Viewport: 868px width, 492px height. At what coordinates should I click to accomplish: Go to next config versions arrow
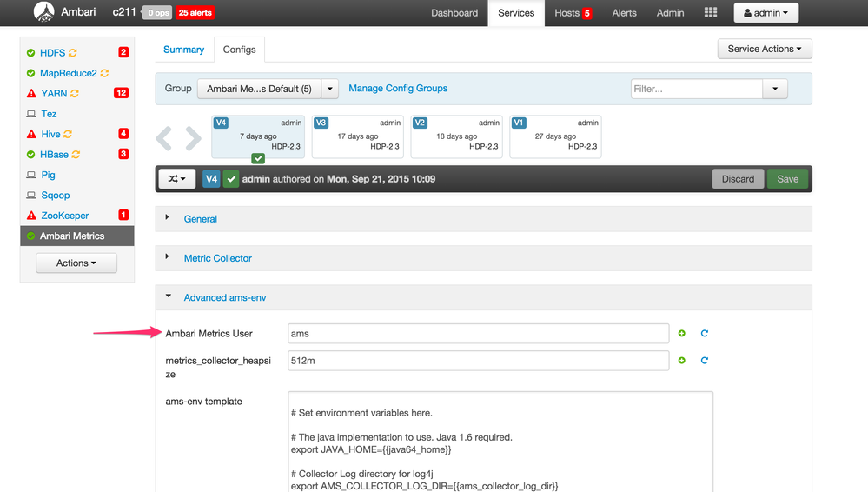click(x=193, y=138)
